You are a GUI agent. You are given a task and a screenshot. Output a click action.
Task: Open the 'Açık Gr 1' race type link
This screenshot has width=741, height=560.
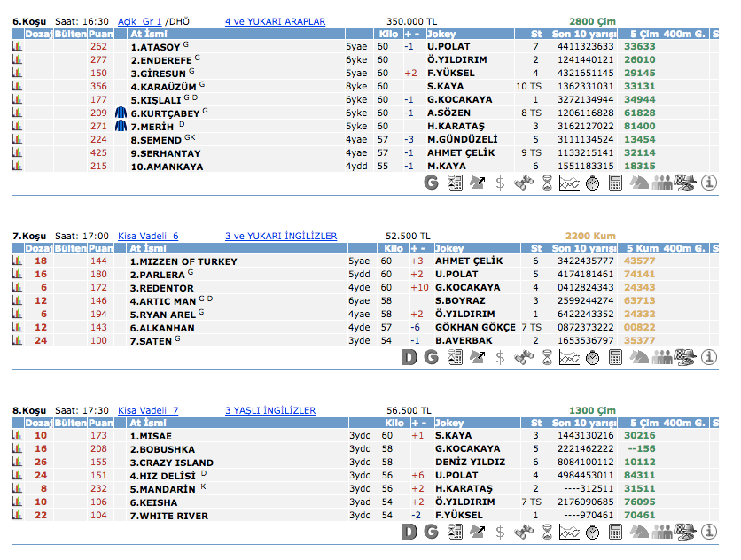tap(140, 21)
